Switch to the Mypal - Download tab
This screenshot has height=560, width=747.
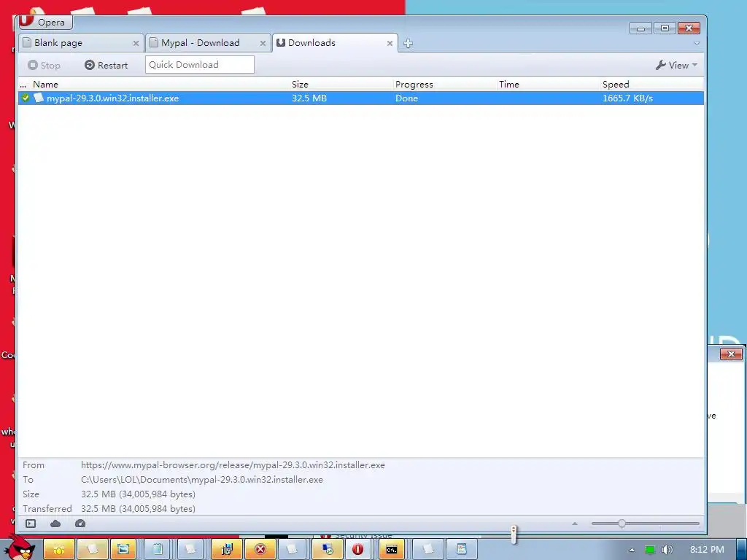(x=208, y=43)
